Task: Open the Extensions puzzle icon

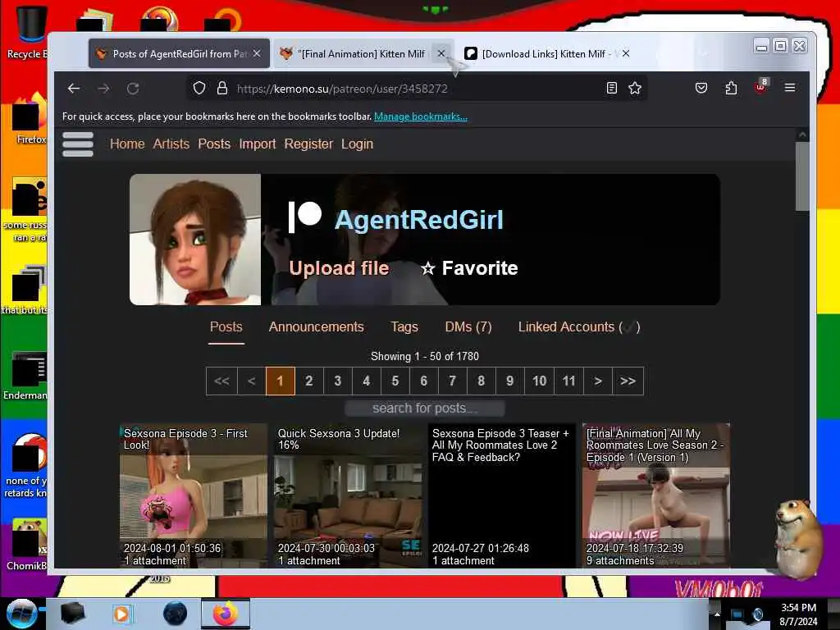Action: click(x=731, y=88)
